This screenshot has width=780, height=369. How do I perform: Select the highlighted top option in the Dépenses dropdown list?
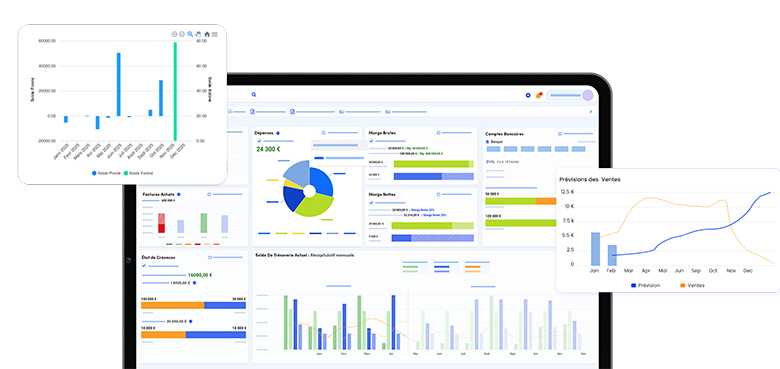tap(338, 145)
